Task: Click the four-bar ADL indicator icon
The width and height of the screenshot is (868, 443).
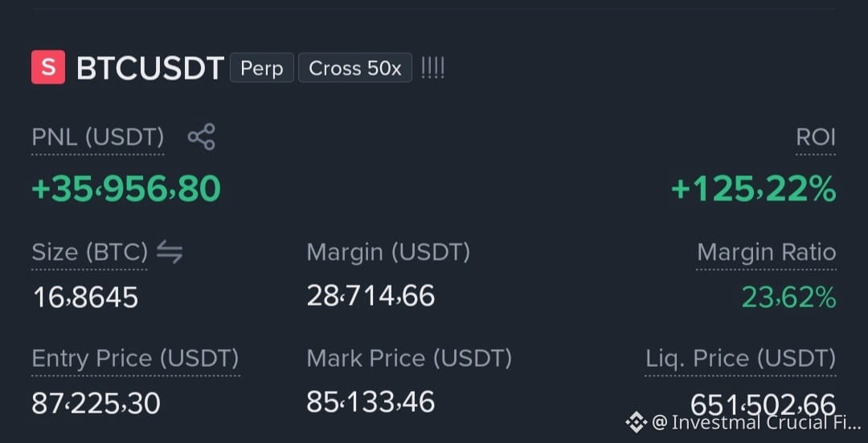Action: tap(433, 68)
